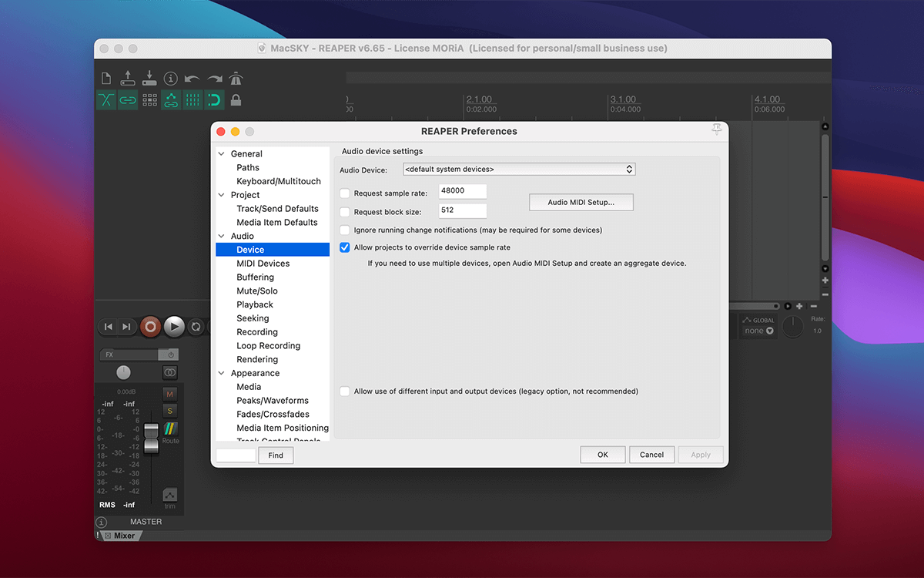
Task: Toggle envelope points move with items icon
Action: [171, 100]
